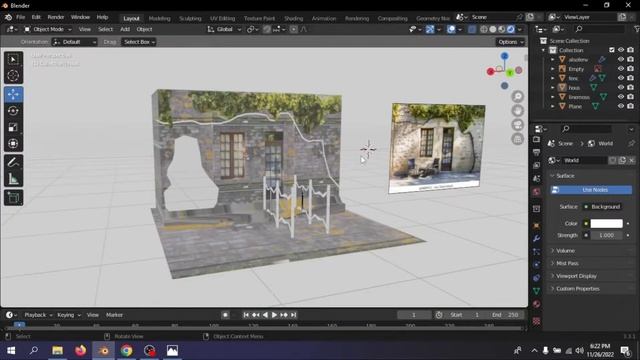Switch perspective/orthographic grid icon

pyautogui.click(x=518, y=139)
